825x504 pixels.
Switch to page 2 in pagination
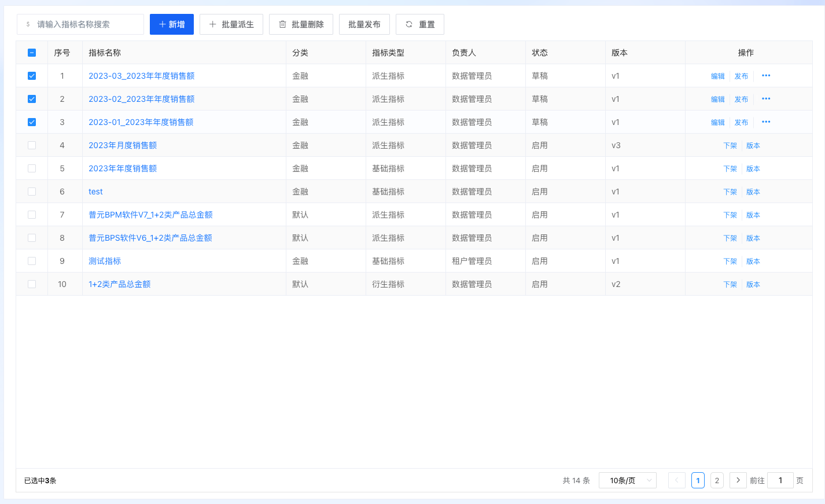tap(717, 480)
